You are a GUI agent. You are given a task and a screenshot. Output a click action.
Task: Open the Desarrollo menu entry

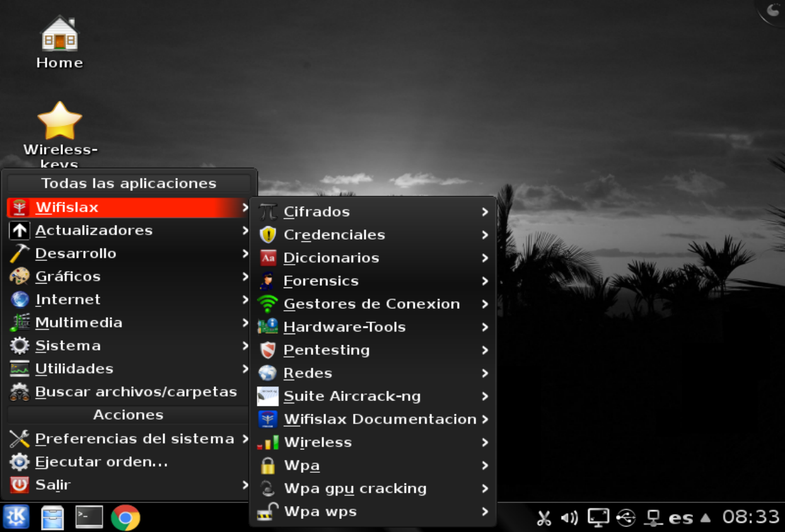pos(128,253)
